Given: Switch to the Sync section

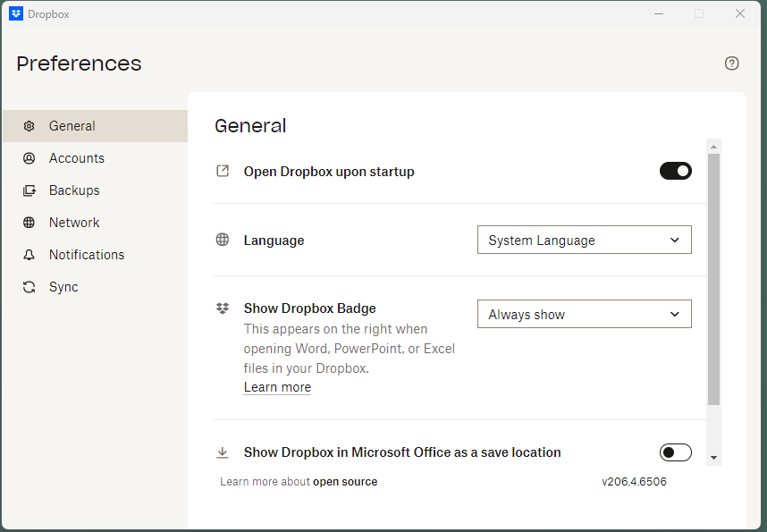Looking at the screenshot, I should (x=63, y=287).
